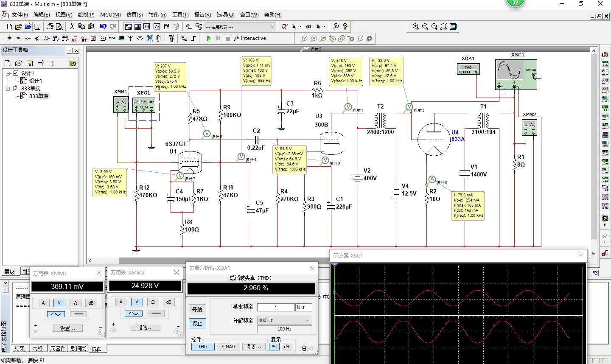Screen dimensions: 611x364
Task: Open 设置... in 万用表-XMM1
Action: point(67,328)
